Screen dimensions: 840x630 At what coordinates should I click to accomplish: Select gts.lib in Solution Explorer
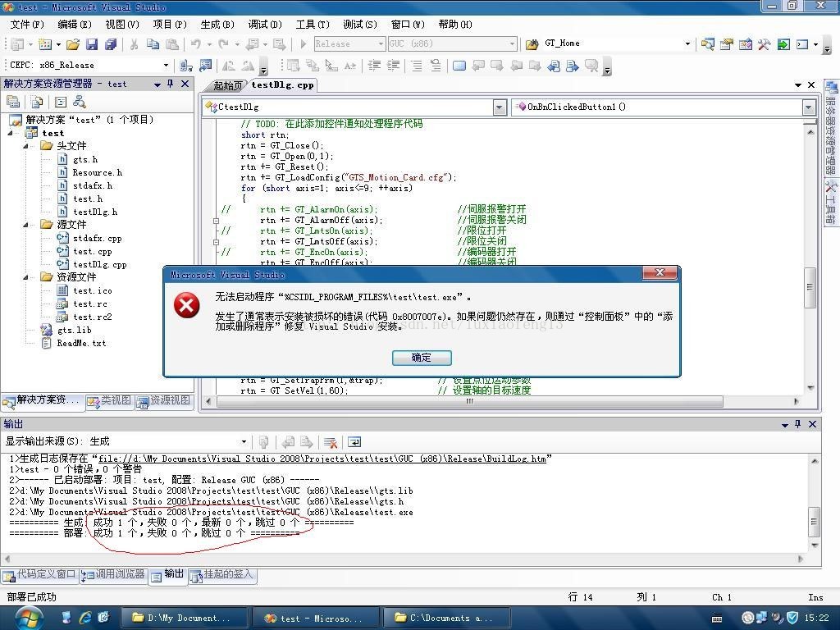click(x=74, y=331)
